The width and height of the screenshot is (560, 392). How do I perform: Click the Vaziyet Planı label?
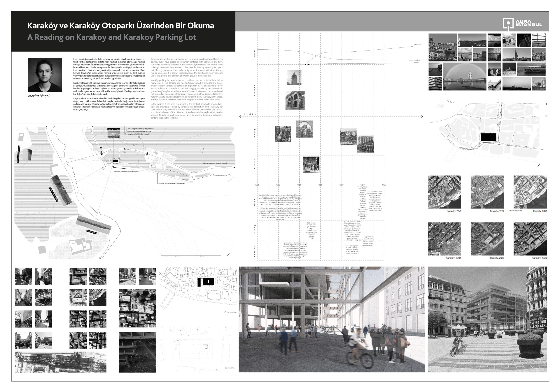tap(232, 312)
